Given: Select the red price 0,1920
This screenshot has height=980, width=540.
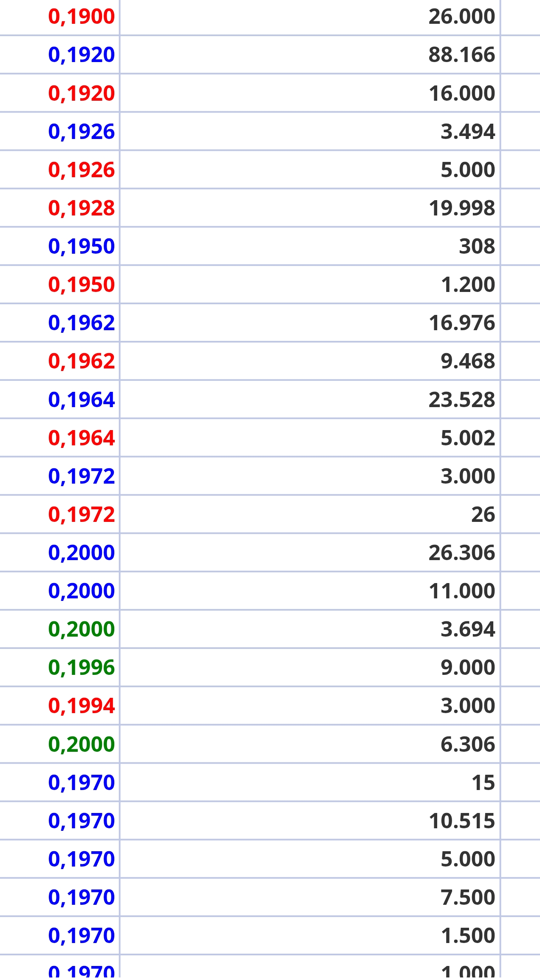Looking at the screenshot, I should click(82, 93).
